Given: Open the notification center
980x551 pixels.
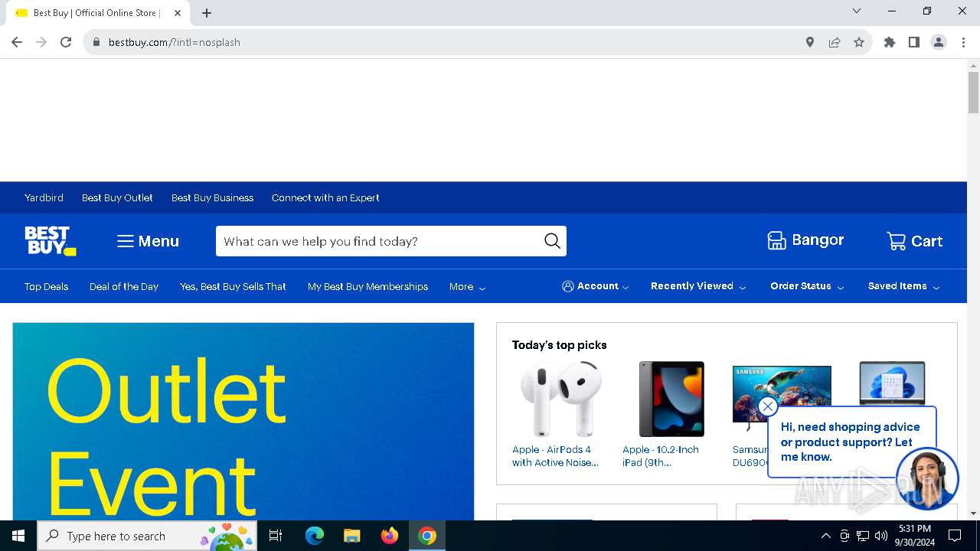Looking at the screenshot, I should coord(955,536).
